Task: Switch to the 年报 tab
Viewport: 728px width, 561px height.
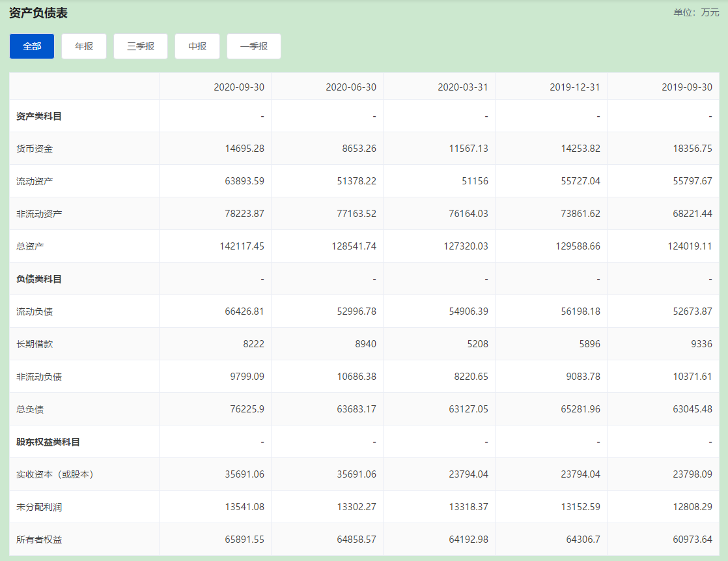Action: click(x=84, y=46)
